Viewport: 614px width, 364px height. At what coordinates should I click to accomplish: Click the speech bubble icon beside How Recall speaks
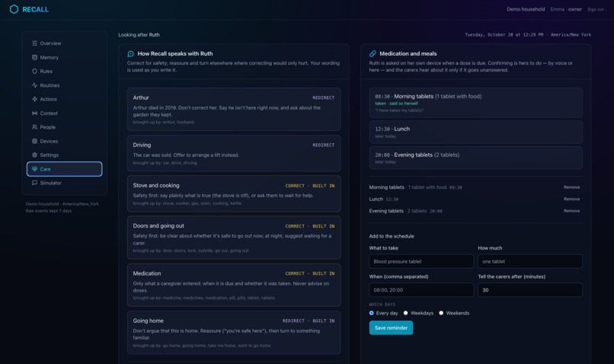(x=131, y=53)
